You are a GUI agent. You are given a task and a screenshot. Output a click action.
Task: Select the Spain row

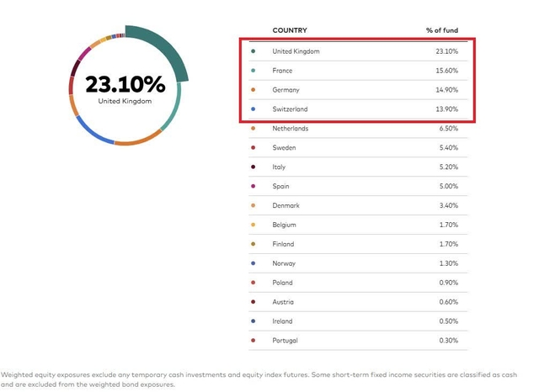pos(358,186)
